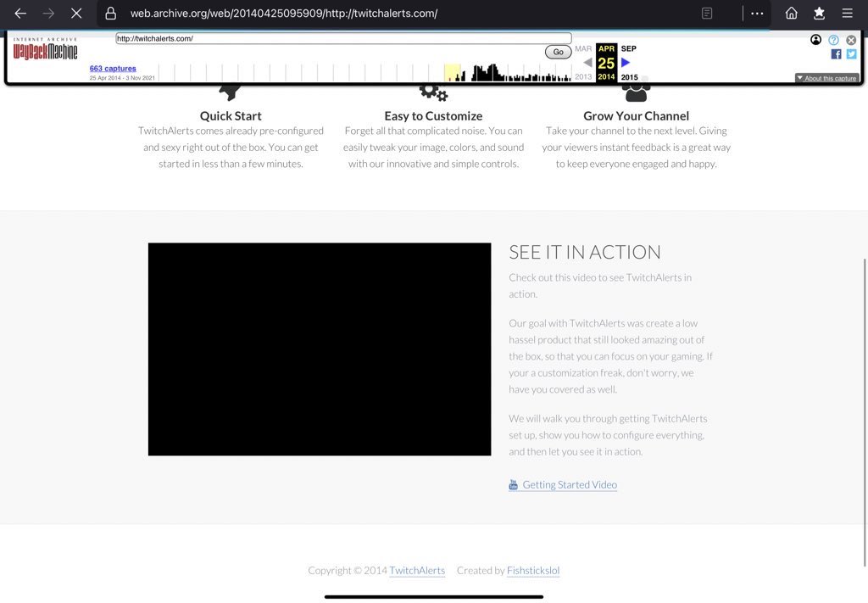The width and height of the screenshot is (868, 603).
Task: Click the capture histogram sparkline
Action: [x=364, y=73]
